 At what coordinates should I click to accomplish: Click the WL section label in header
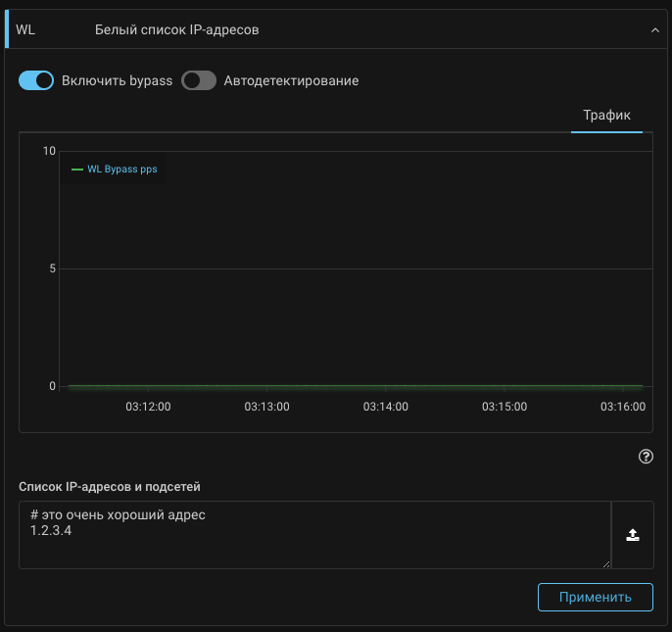[x=25, y=30]
